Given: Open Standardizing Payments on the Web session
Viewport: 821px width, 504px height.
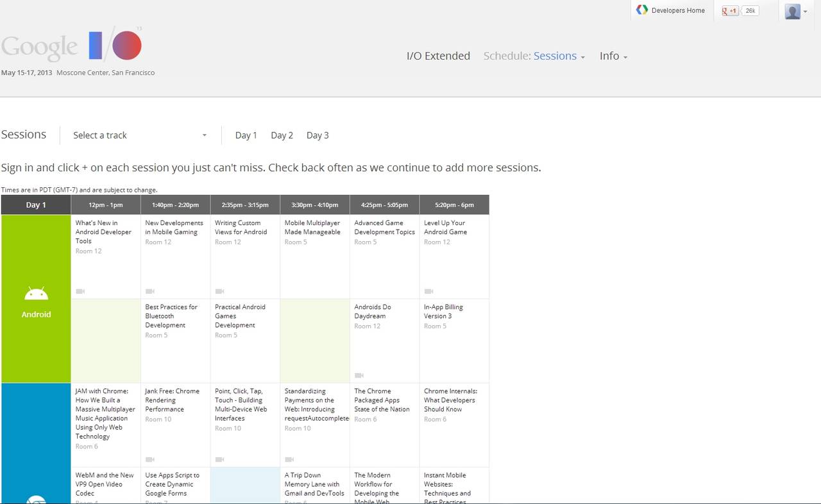Looking at the screenshot, I should [317, 405].
